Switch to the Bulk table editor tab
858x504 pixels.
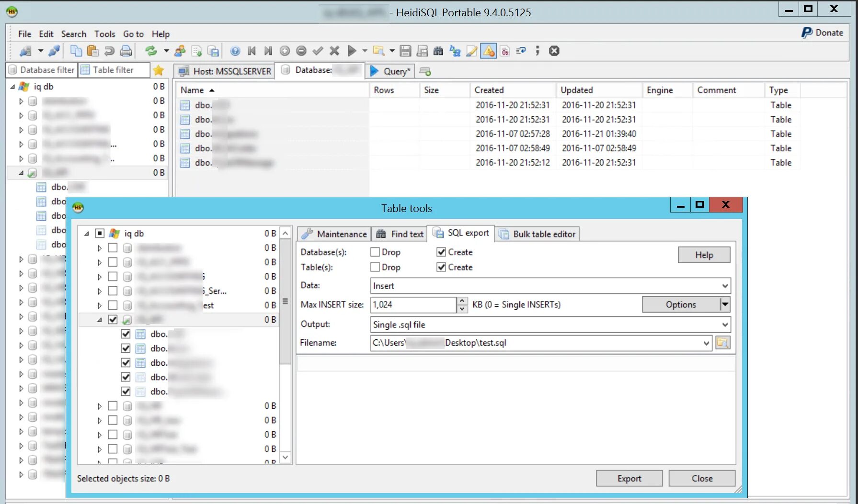(537, 234)
